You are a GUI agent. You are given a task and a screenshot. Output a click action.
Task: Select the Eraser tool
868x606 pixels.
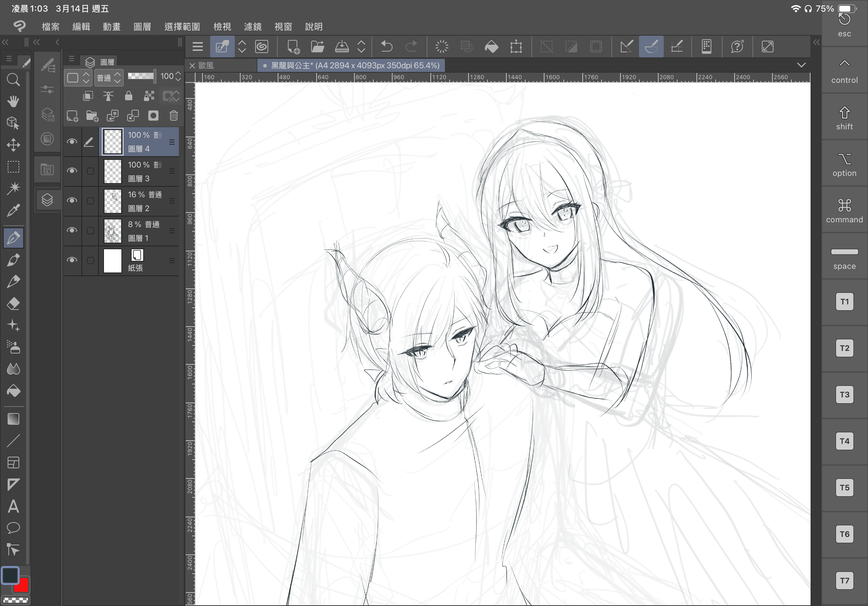pos(13,304)
